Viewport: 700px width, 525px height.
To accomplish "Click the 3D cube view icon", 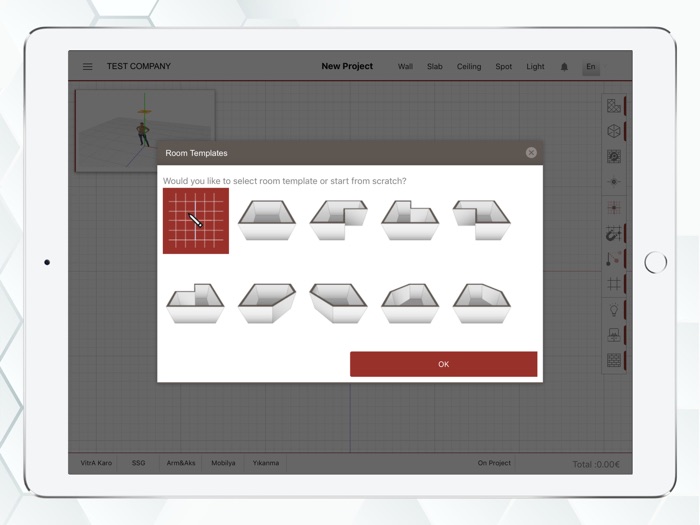I will [x=614, y=131].
